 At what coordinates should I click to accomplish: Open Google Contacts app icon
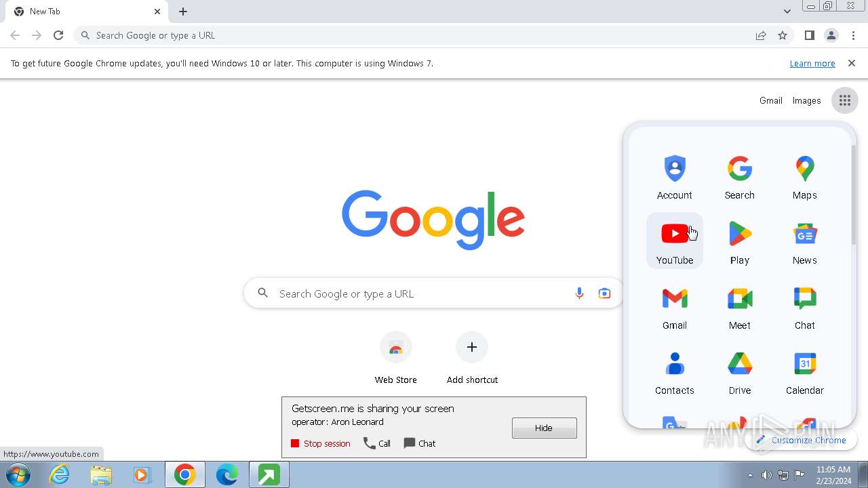click(x=674, y=372)
